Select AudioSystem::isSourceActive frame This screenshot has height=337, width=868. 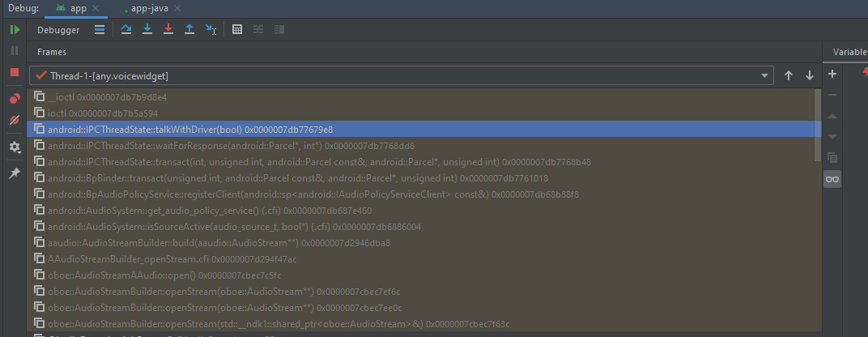click(421, 227)
